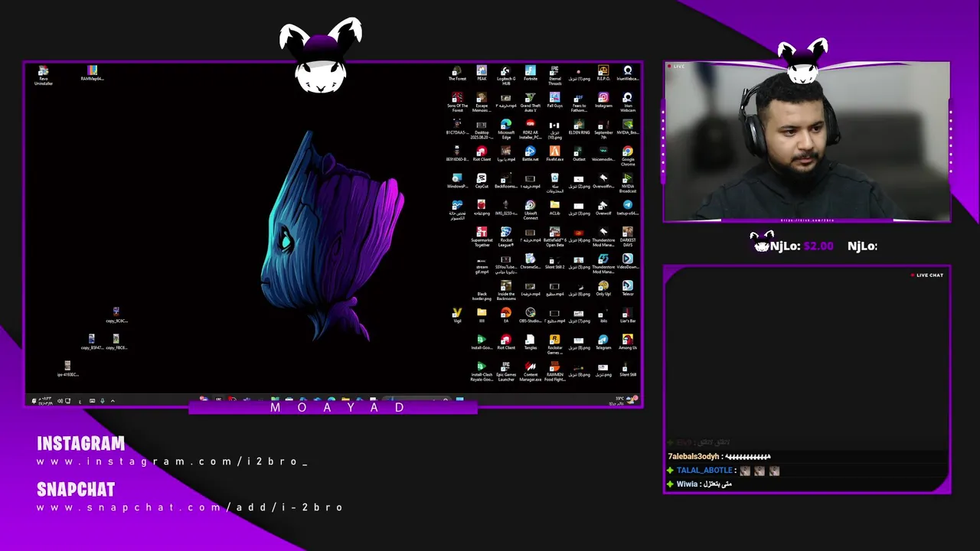Viewport: 980px width, 551px height.
Task: Launch R.E.P.O. game shortcut
Action: coord(603,73)
